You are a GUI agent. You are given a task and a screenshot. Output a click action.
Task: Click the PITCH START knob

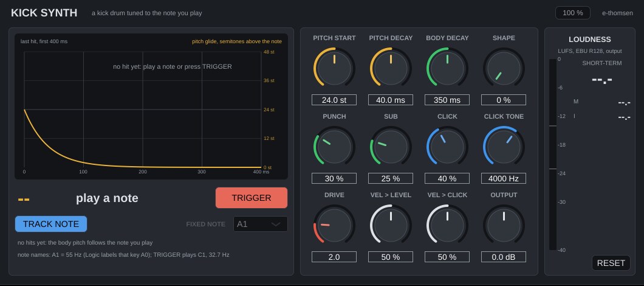(x=334, y=68)
